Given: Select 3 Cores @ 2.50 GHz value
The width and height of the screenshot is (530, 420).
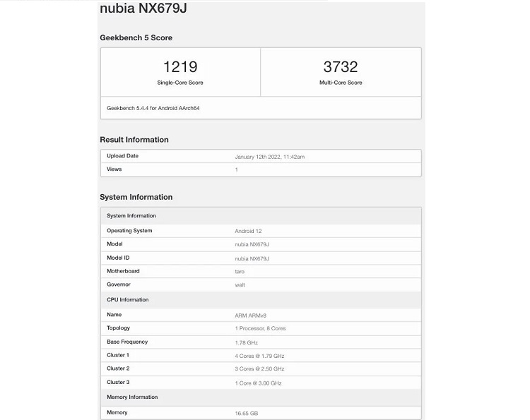Looking at the screenshot, I should coord(259,368).
